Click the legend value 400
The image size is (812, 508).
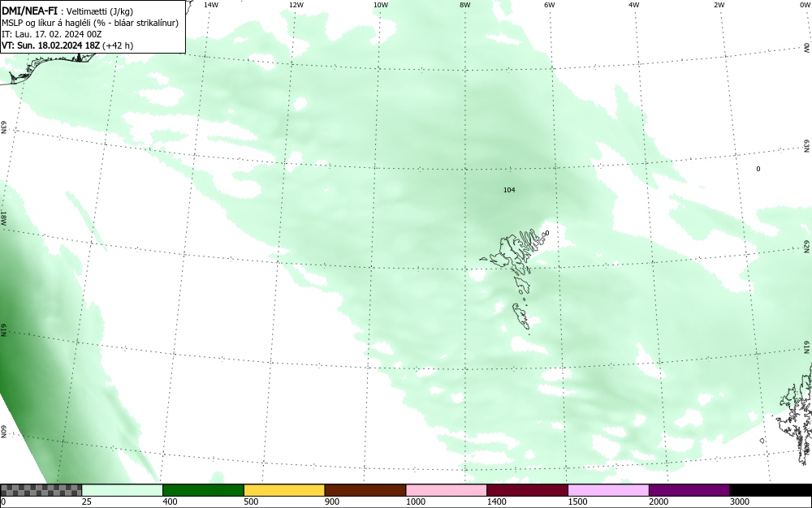pyautogui.click(x=170, y=502)
